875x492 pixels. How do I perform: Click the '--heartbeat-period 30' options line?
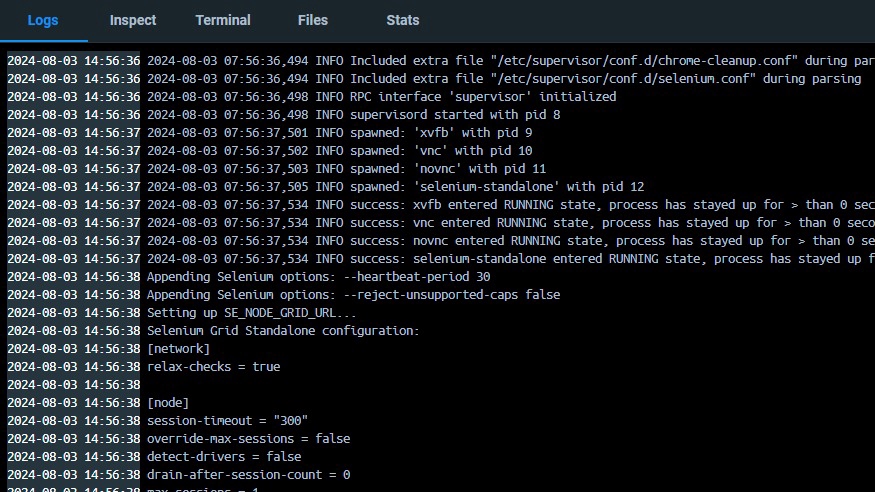(x=318, y=277)
